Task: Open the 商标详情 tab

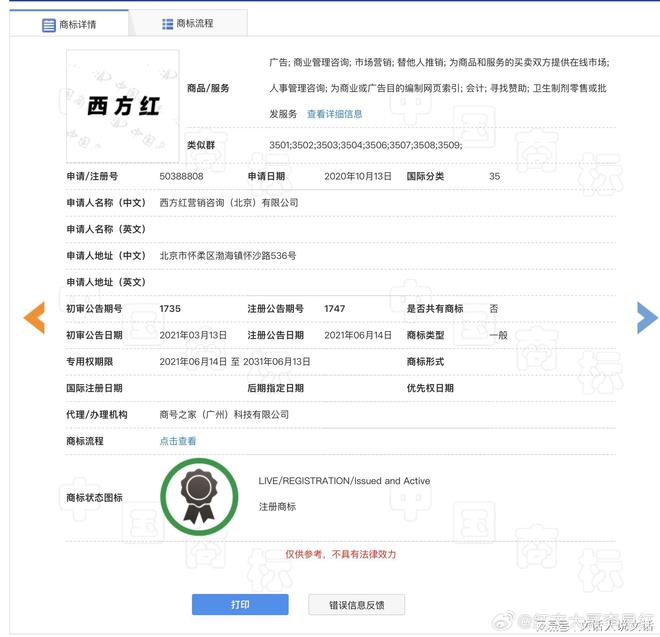Action: click(x=69, y=24)
